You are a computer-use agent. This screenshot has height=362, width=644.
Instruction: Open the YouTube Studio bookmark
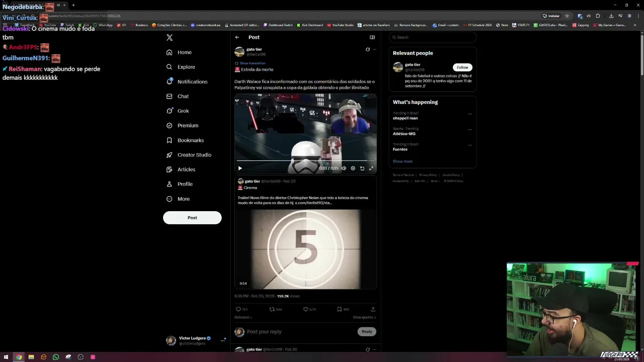click(340, 25)
